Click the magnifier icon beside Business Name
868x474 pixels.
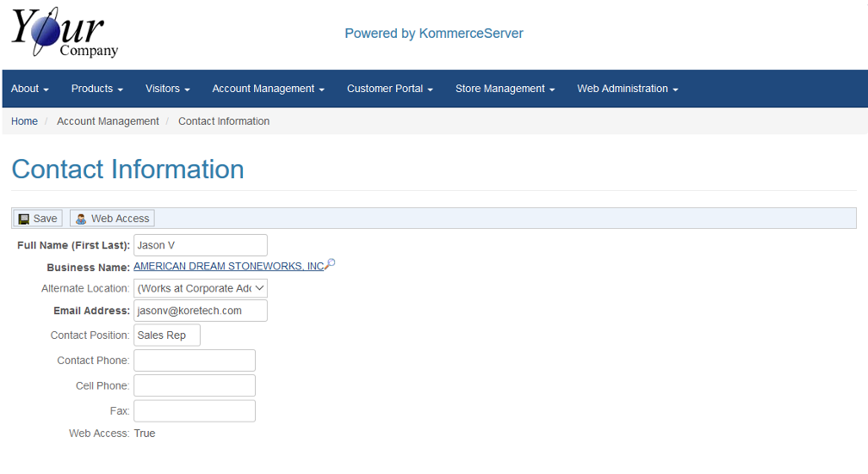pos(330,264)
